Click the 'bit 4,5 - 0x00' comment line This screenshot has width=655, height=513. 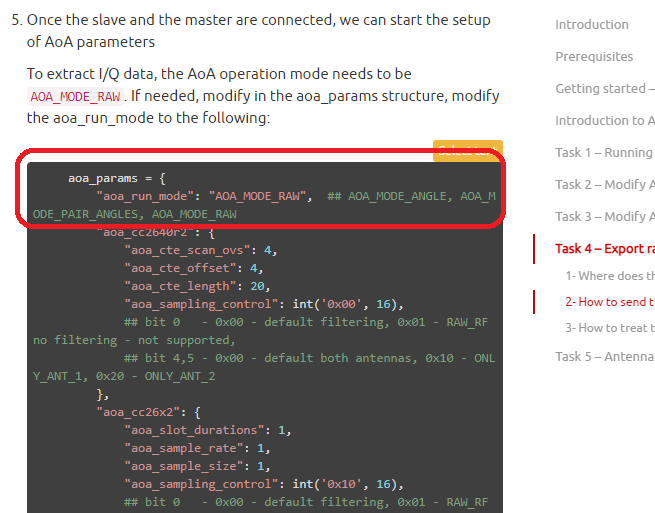[x=264, y=367]
